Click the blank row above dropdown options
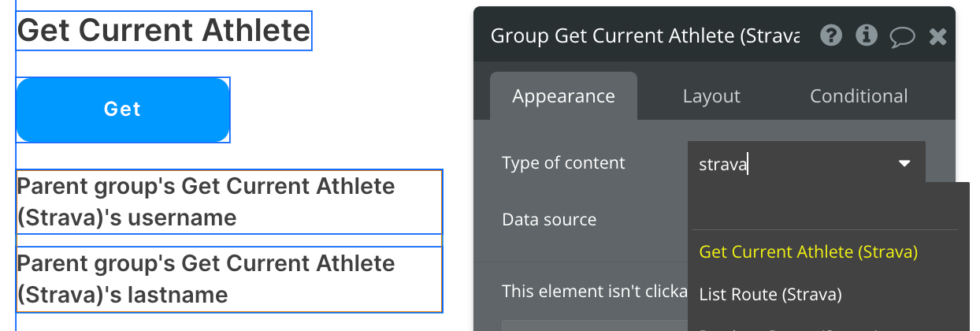The width and height of the screenshot is (980, 331). coord(827,206)
